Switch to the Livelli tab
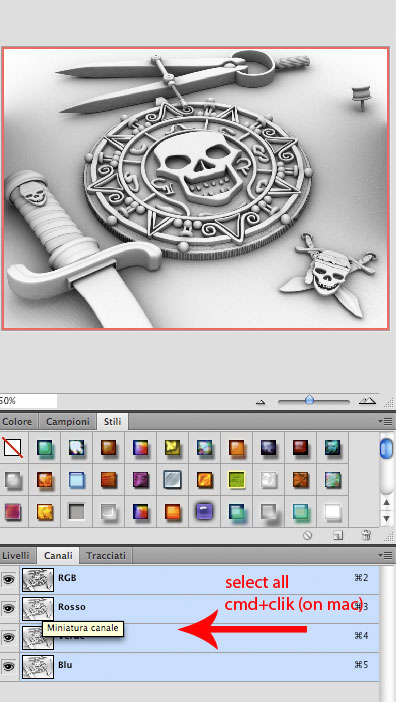Image resolution: width=396 pixels, height=702 pixels. (16, 556)
